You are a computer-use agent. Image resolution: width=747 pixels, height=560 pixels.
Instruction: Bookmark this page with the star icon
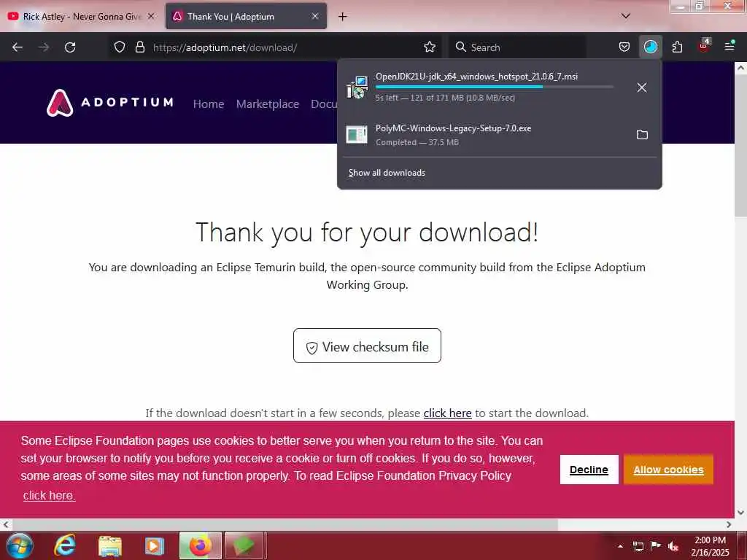coord(429,47)
